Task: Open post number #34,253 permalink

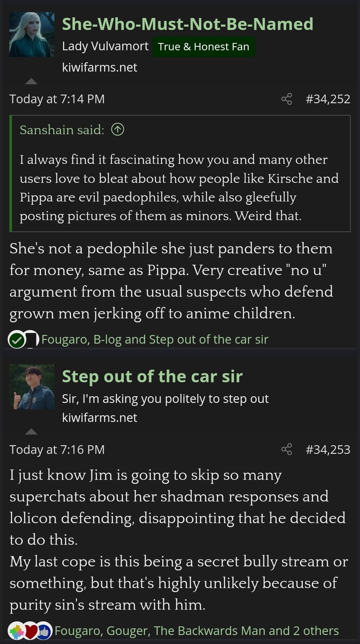Action: (328, 449)
